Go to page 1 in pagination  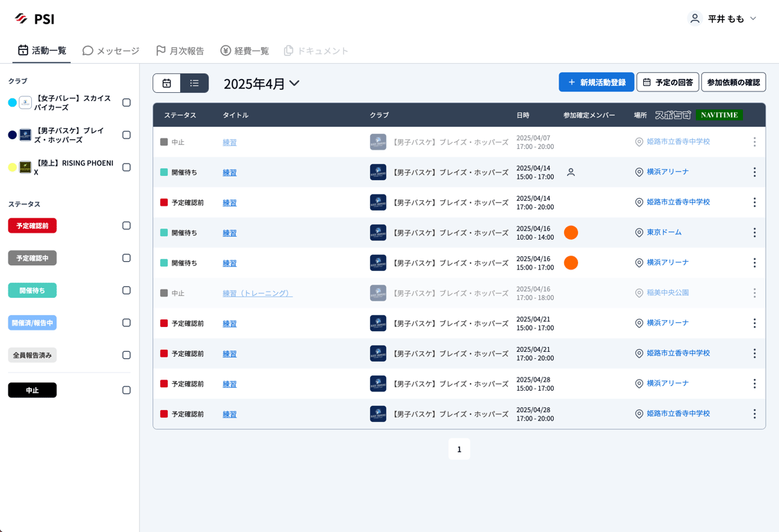coord(459,450)
